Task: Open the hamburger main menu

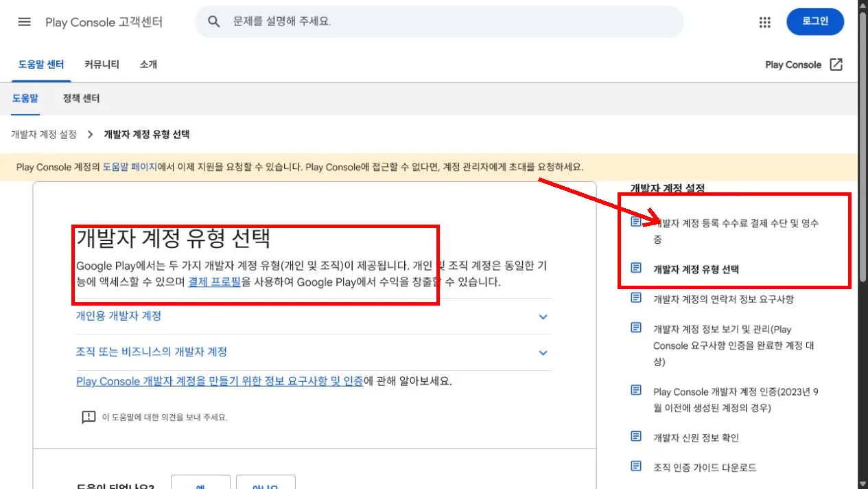Action: coord(25,22)
